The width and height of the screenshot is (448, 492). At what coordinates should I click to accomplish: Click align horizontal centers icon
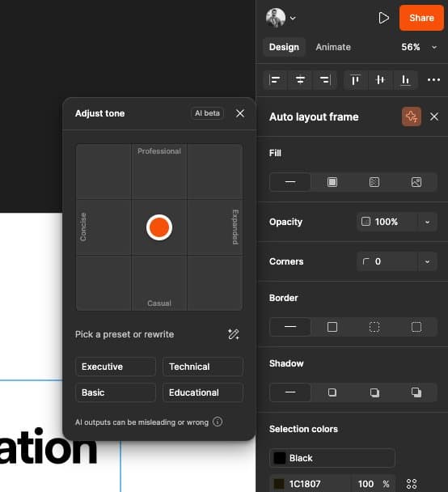pyautogui.click(x=300, y=79)
